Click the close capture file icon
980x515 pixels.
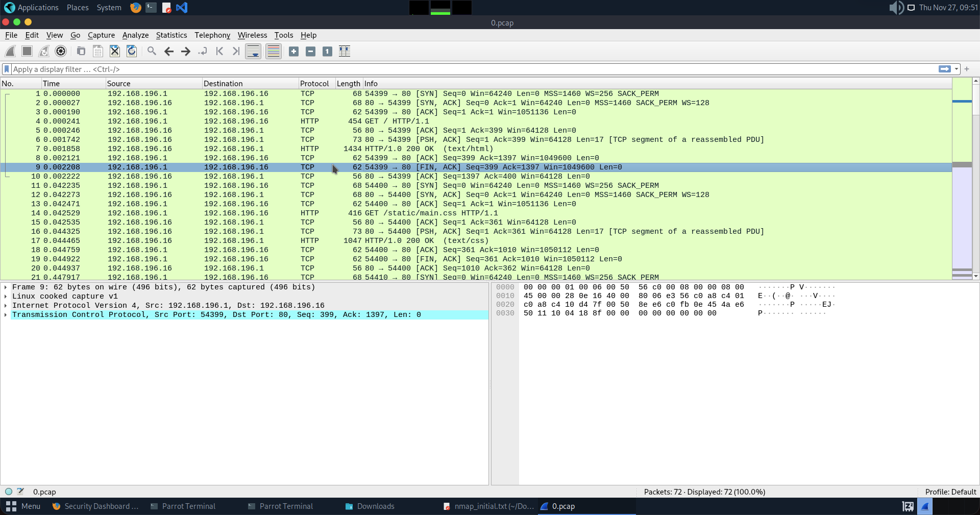coord(115,51)
